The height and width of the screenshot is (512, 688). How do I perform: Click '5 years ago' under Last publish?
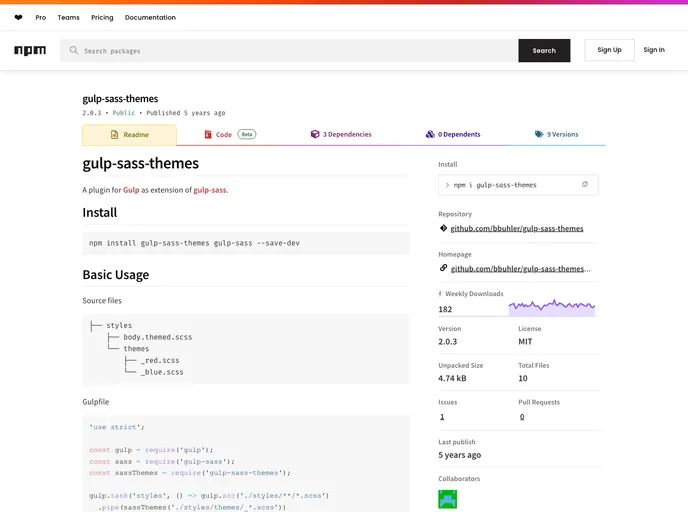tap(459, 455)
